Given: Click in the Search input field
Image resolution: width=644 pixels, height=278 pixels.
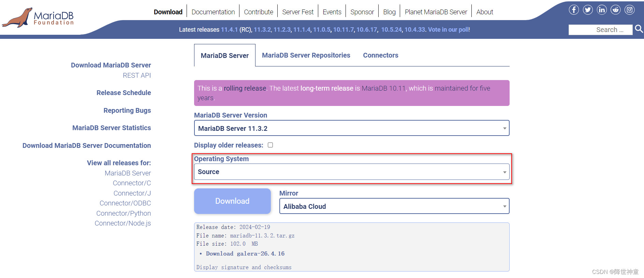Looking at the screenshot, I should (x=600, y=30).
